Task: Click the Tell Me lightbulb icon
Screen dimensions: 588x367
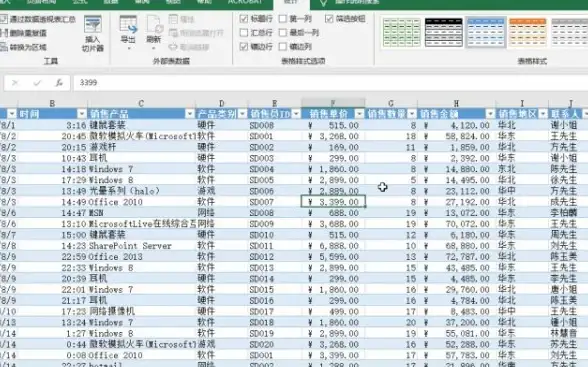Action: pos(323,3)
